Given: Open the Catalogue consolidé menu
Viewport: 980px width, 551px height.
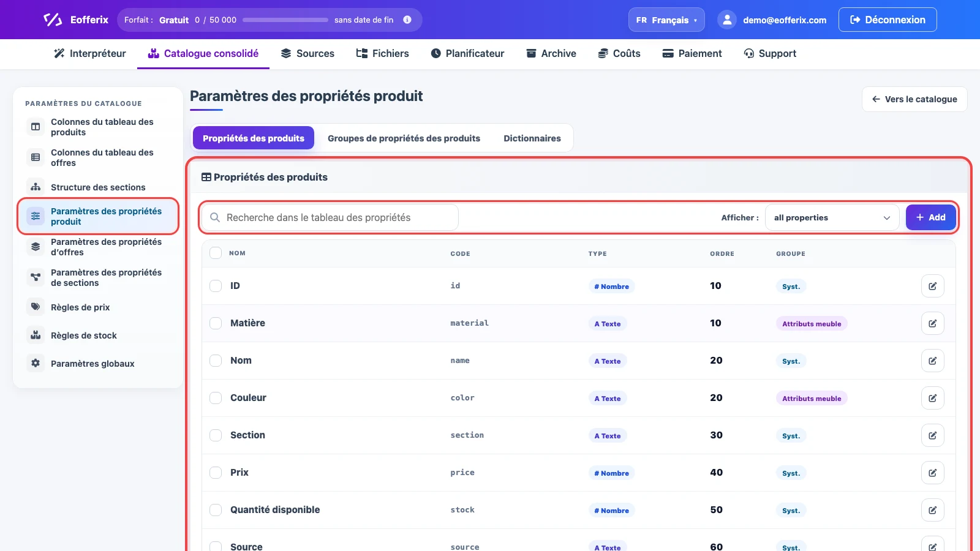Looking at the screenshot, I should coord(203,53).
